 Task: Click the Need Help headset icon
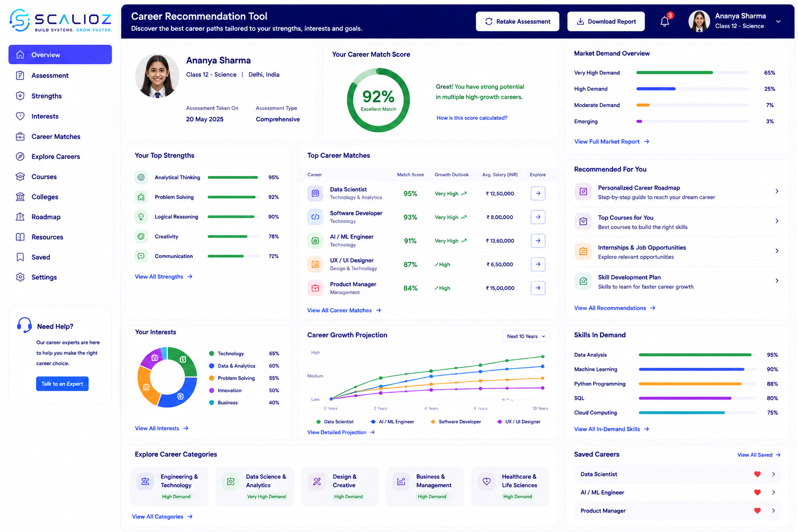pyautogui.click(x=24, y=325)
